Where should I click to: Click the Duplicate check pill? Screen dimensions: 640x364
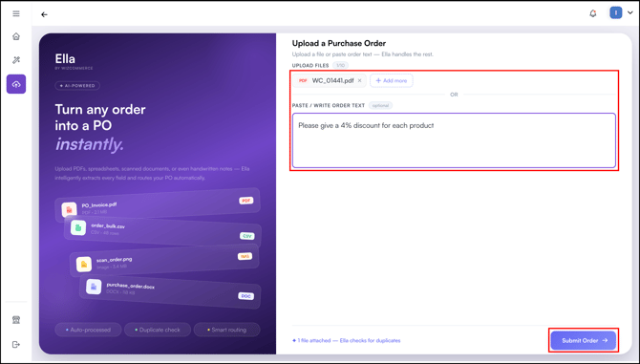158,330
